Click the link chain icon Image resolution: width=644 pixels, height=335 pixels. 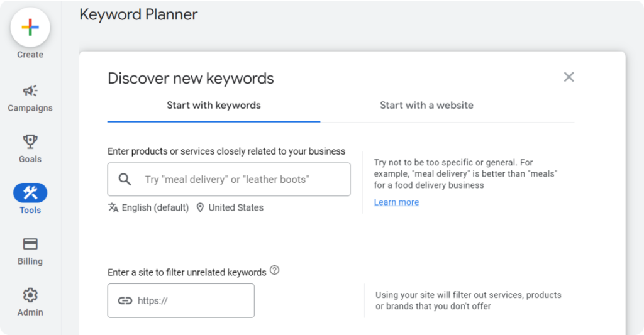coord(125,300)
